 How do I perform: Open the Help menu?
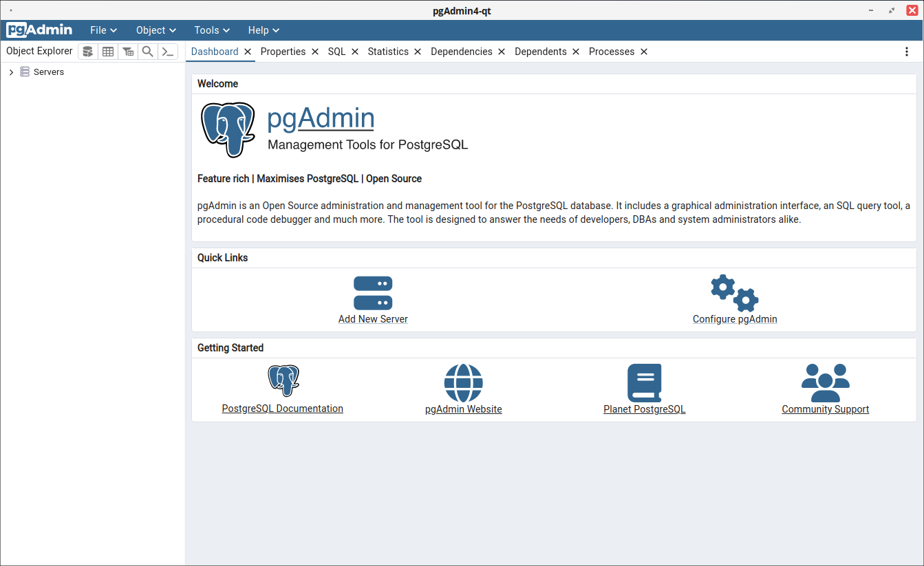pos(264,30)
